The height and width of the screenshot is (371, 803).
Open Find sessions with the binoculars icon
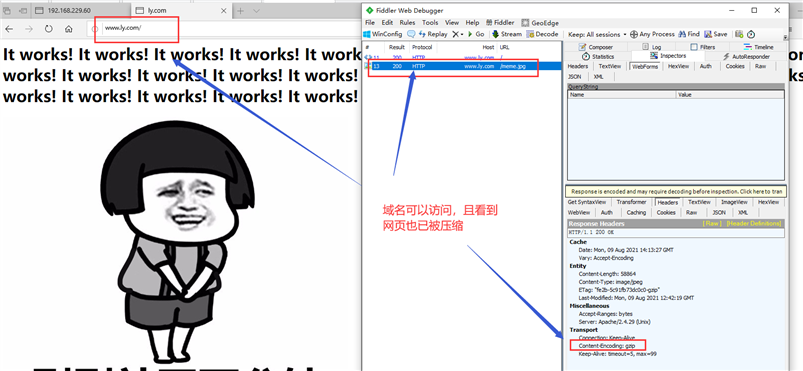tap(682, 34)
